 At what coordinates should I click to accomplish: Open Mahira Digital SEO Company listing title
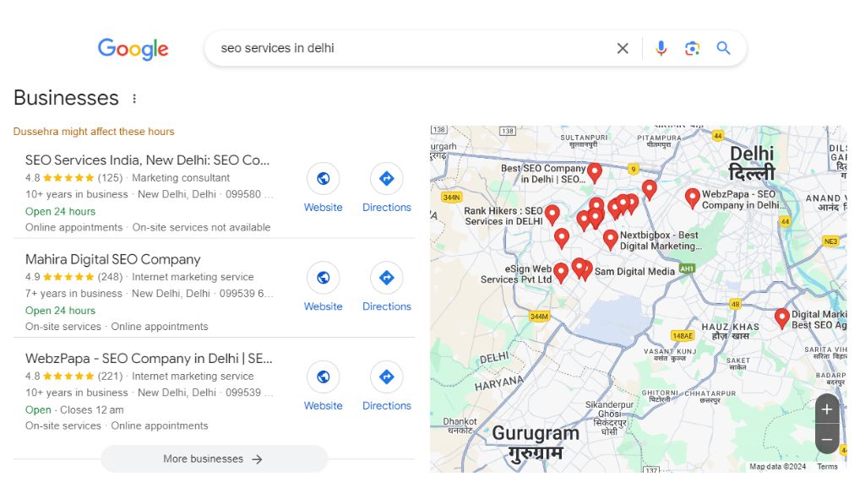point(112,259)
